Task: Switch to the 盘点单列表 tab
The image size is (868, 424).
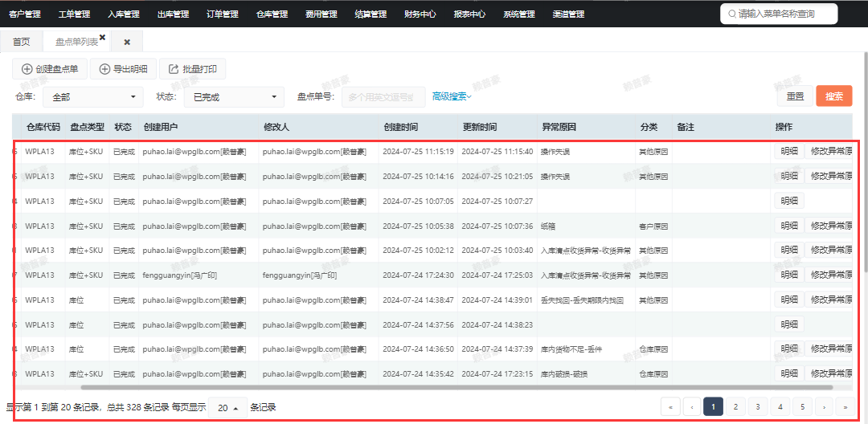Action: [x=77, y=42]
